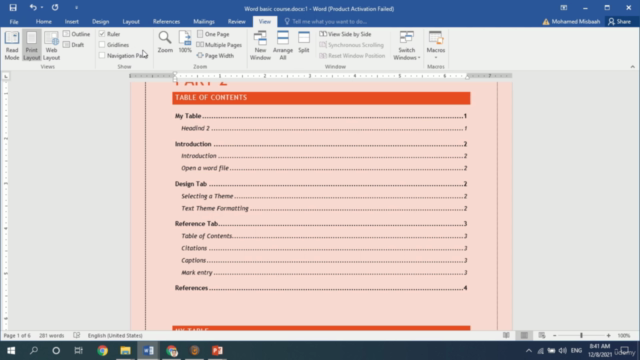Follow the 'My Table' contents entry

[x=321, y=116]
